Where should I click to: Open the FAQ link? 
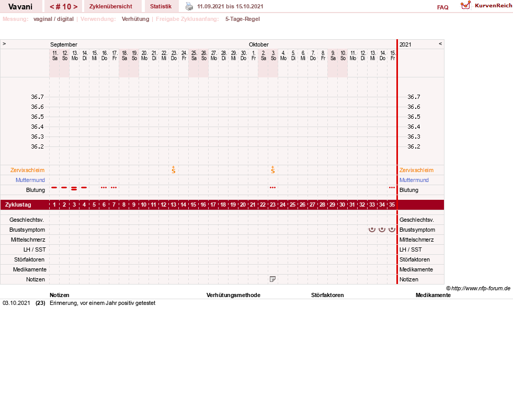[x=442, y=7]
